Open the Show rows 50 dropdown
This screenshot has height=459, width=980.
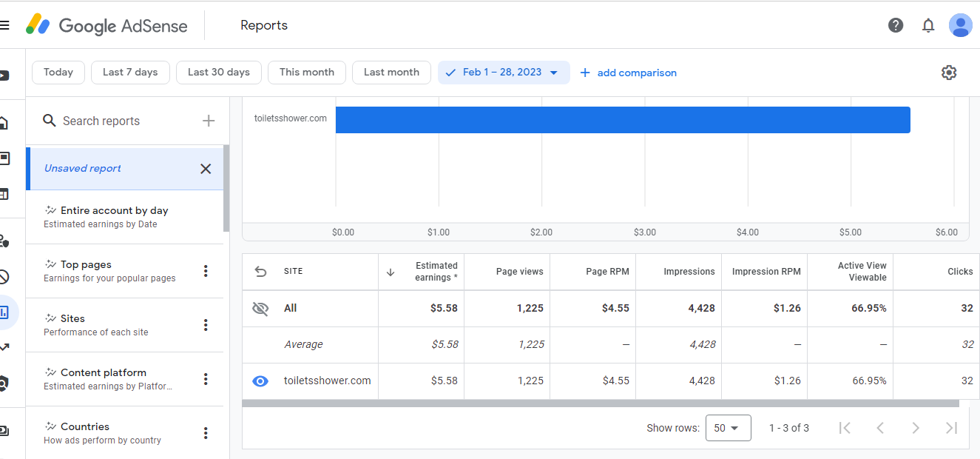(x=729, y=428)
